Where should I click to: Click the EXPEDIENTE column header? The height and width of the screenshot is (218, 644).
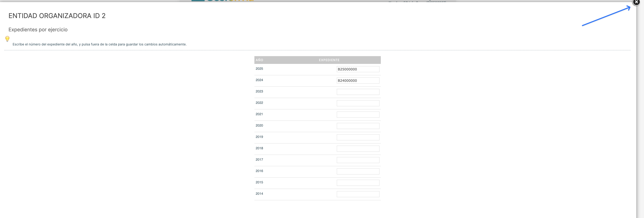coord(329,60)
